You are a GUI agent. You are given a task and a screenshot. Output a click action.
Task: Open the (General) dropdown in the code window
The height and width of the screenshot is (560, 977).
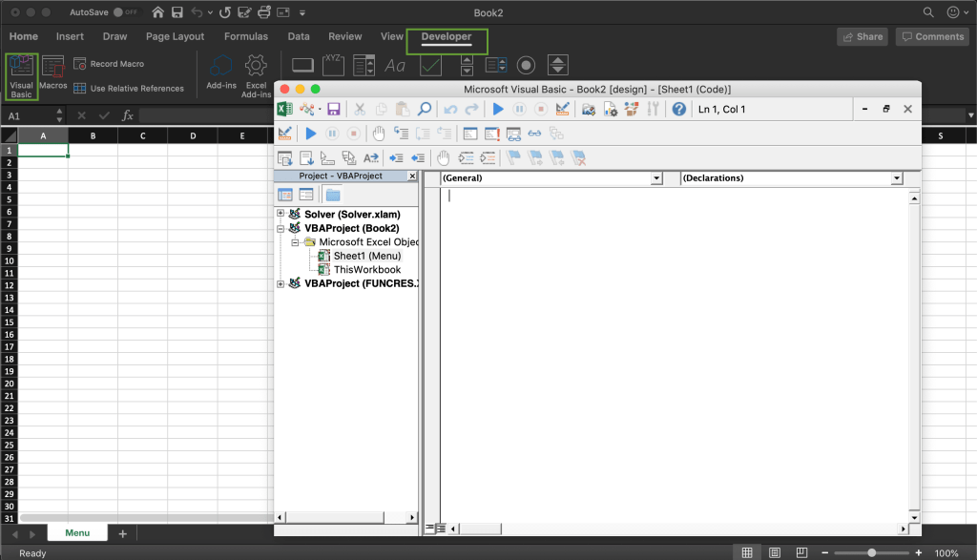point(656,177)
